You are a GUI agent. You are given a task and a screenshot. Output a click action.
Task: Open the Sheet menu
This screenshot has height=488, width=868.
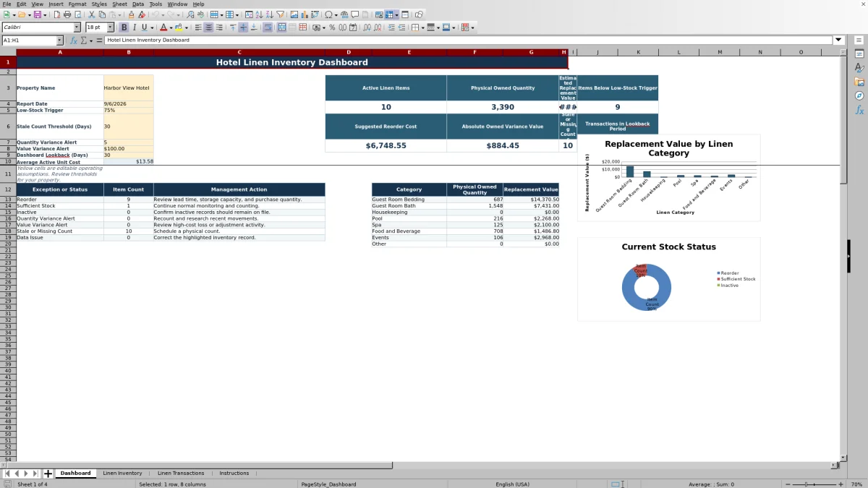click(x=119, y=4)
